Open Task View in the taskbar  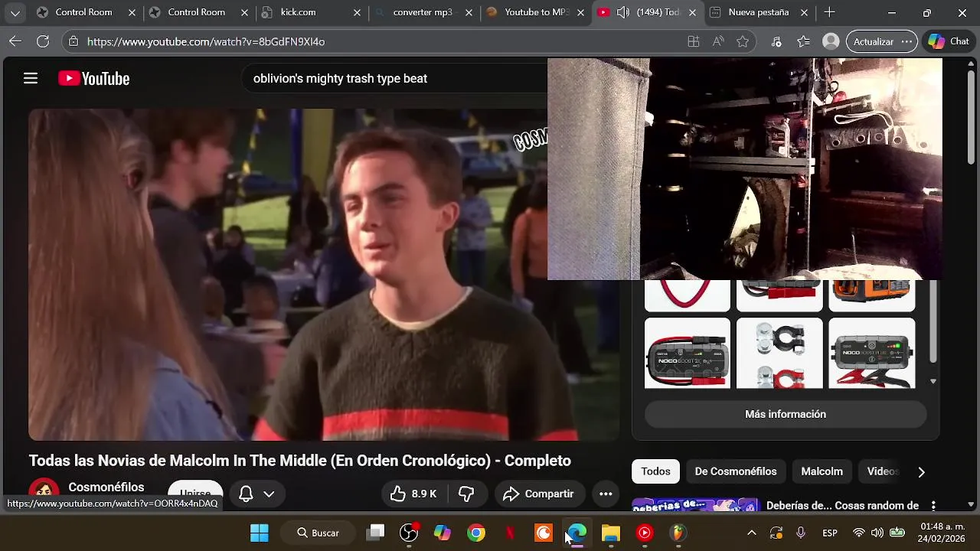(375, 533)
